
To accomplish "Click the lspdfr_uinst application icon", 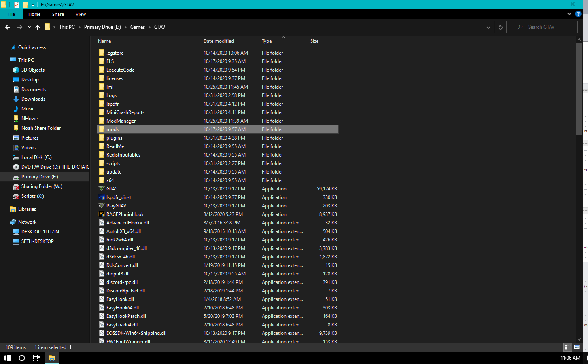I will click(x=102, y=197).
